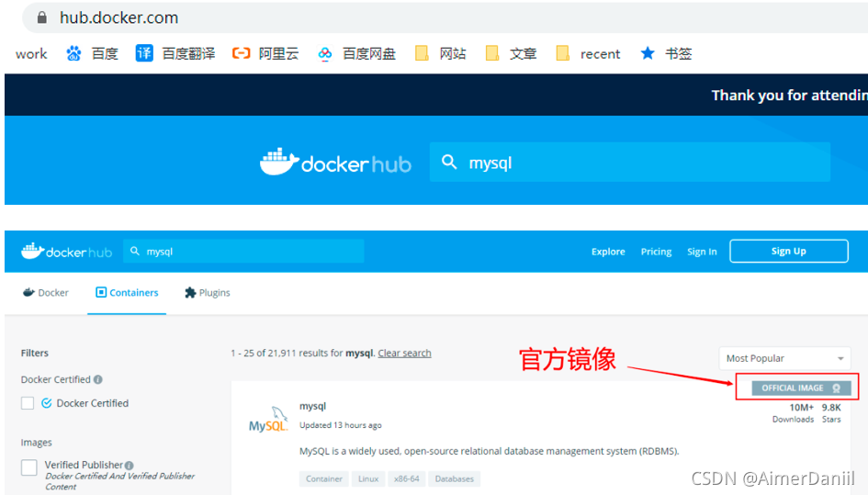Switch to the Docker tab

pos(46,292)
